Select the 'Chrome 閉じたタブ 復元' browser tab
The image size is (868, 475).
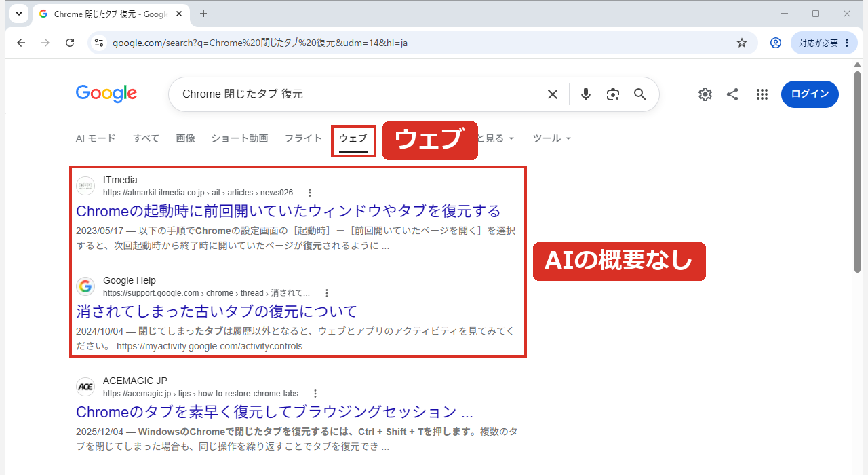coord(110,14)
